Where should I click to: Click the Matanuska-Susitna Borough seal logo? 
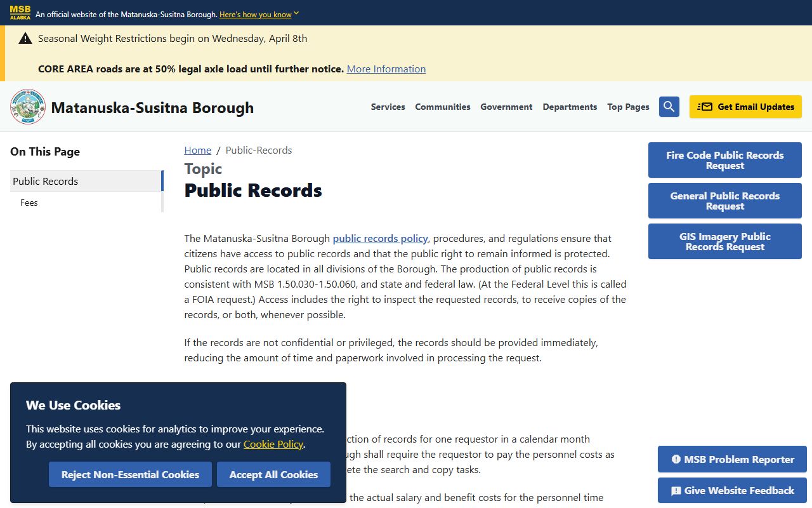click(x=28, y=107)
